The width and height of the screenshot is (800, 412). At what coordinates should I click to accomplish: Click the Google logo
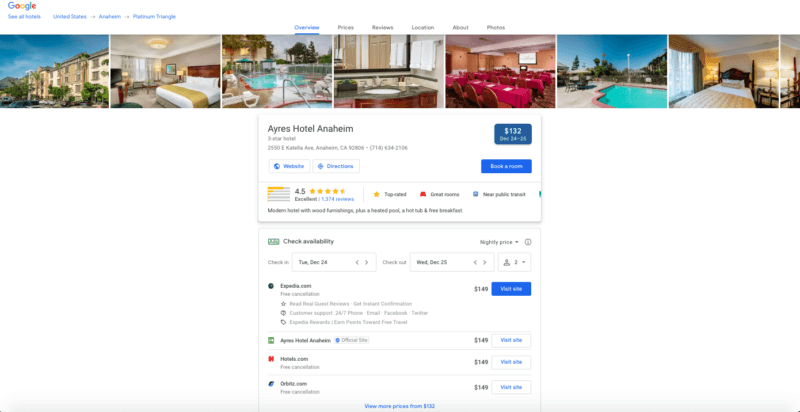coord(22,6)
